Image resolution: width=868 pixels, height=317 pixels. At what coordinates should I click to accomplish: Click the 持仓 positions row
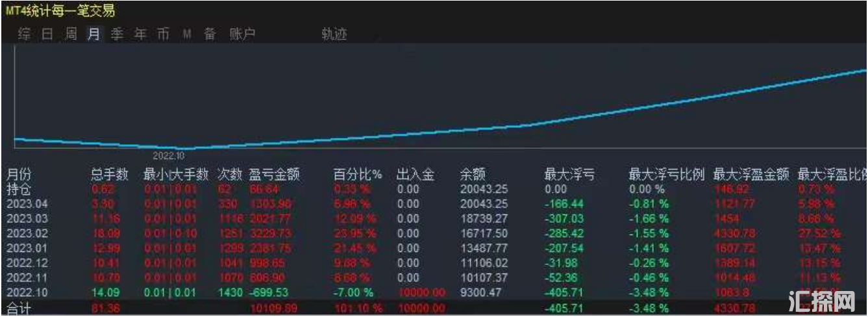coord(18,189)
